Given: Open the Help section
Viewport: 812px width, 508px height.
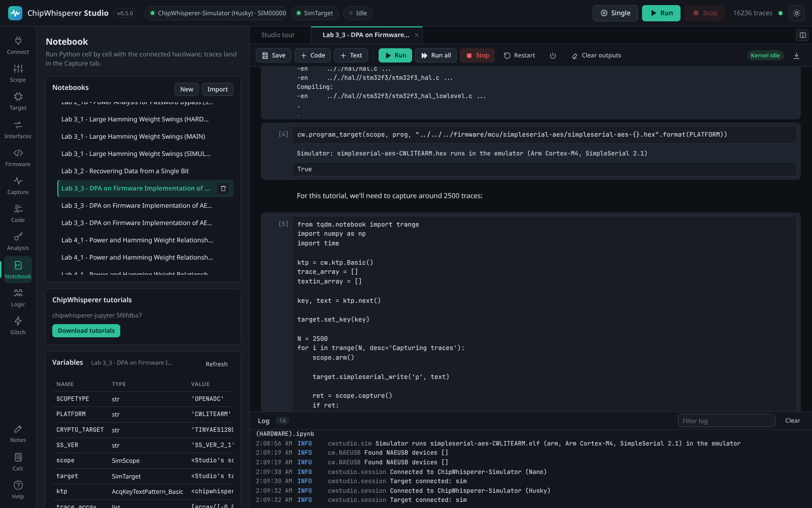Looking at the screenshot, I should pyautogui.click(x=18, y=490).
